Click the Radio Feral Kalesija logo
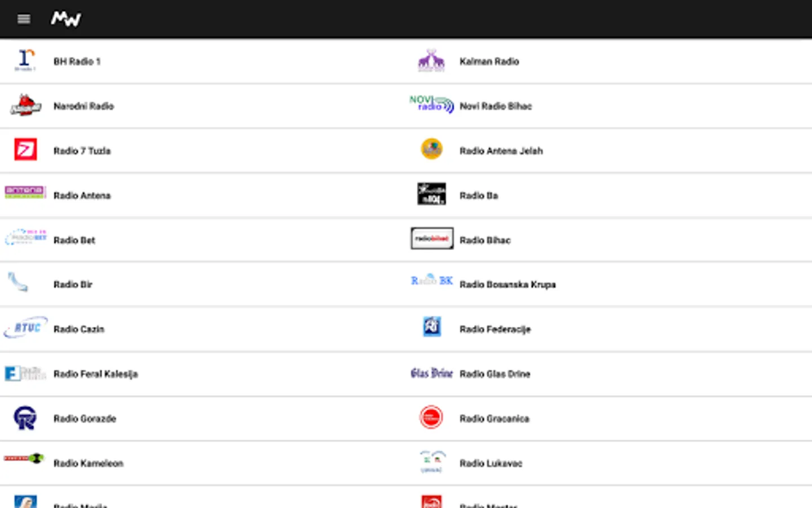This screenshot has width=812, height=508. tap(25, 373)
